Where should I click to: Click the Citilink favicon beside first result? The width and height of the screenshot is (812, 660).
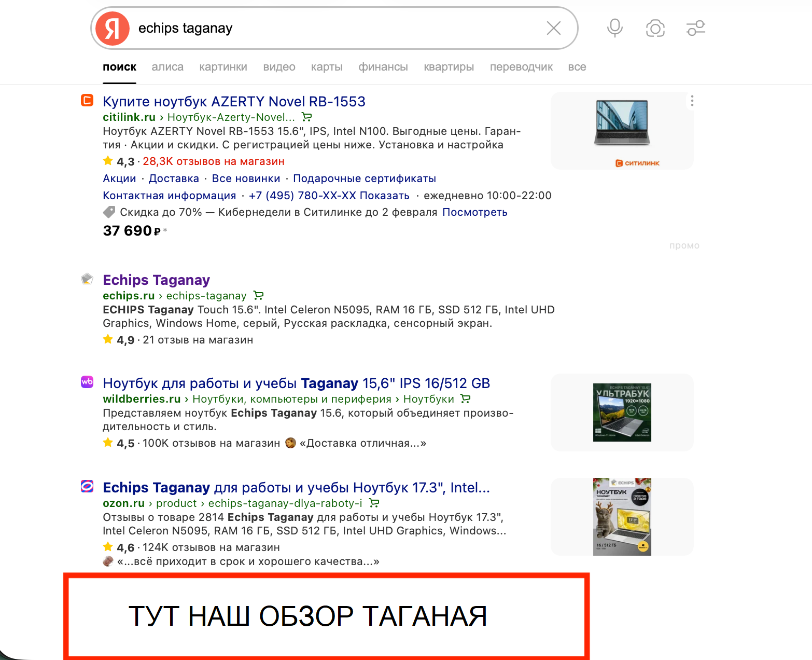87,100
